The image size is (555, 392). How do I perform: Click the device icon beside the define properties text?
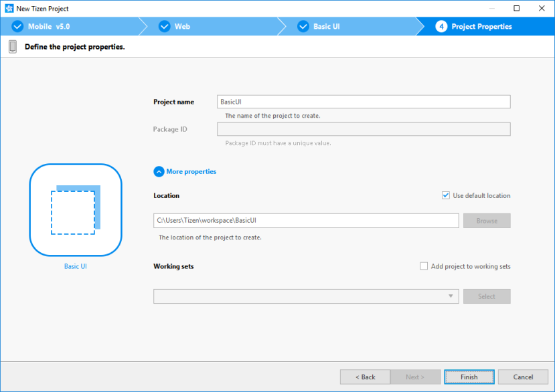coord(11,46)
